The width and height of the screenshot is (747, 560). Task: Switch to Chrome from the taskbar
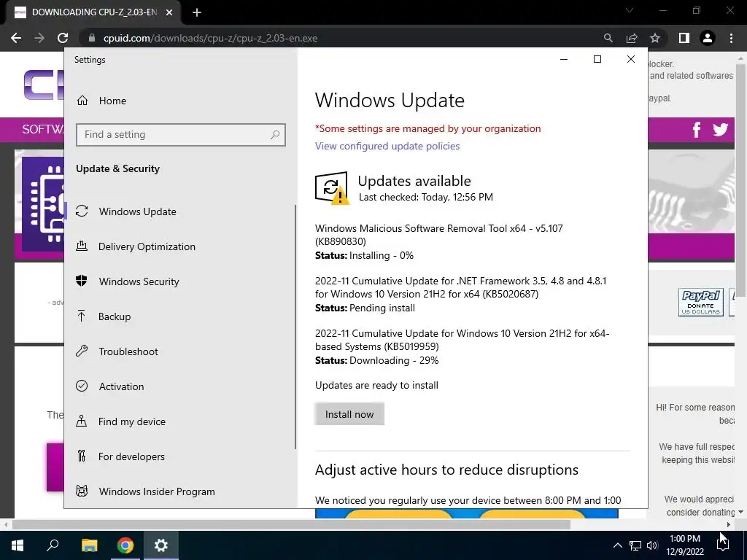coord(125,545)
